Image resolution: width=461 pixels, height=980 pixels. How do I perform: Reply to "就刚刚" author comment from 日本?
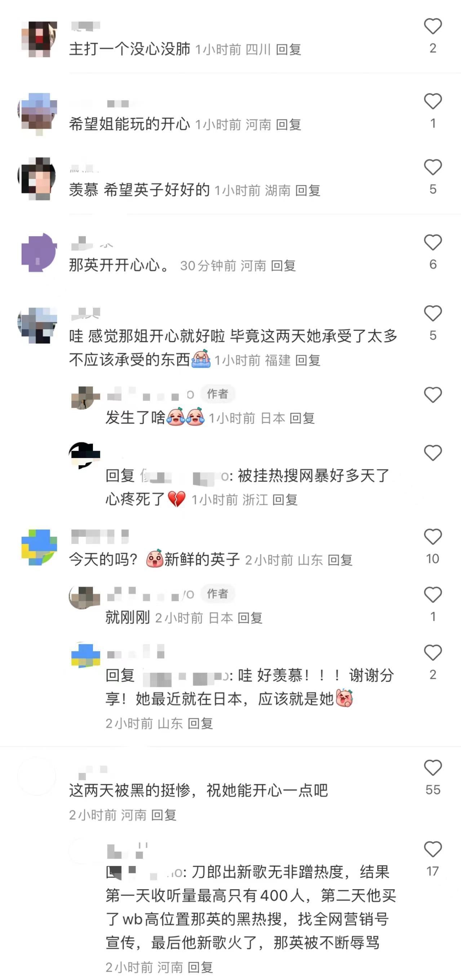250,618
